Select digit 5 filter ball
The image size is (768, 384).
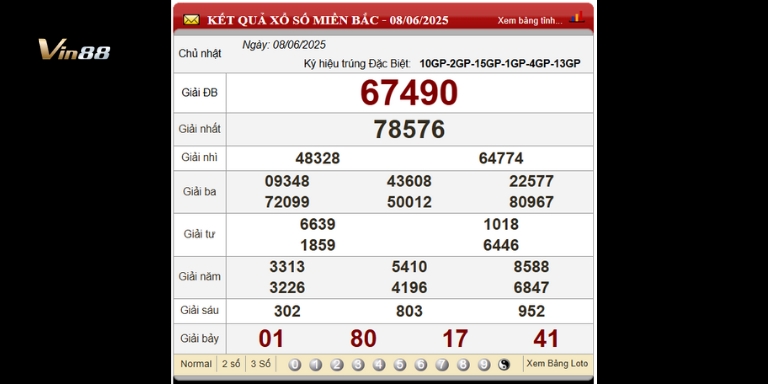coord(400,364)
